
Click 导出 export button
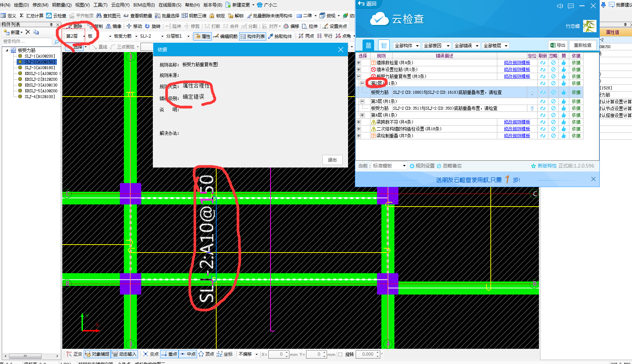pyautogui.click(x=558, y=45)
